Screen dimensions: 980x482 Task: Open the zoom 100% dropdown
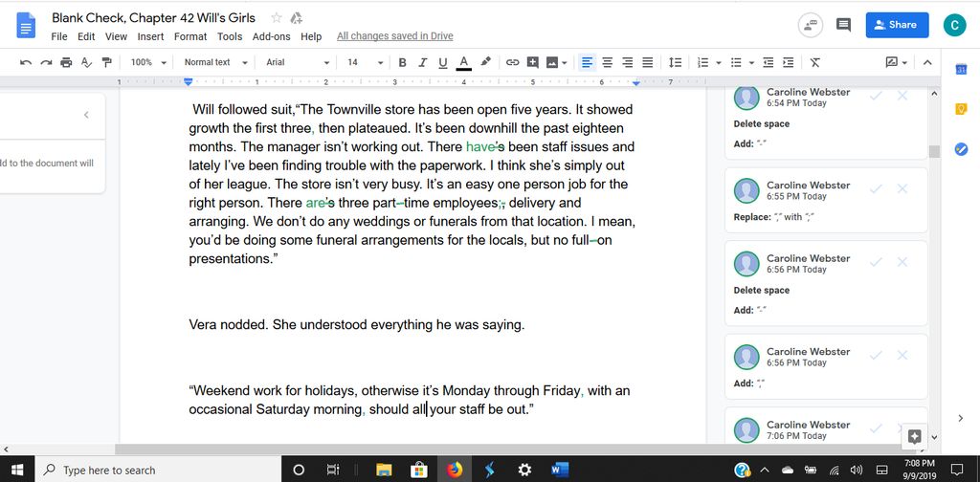[x=148, y=62]
